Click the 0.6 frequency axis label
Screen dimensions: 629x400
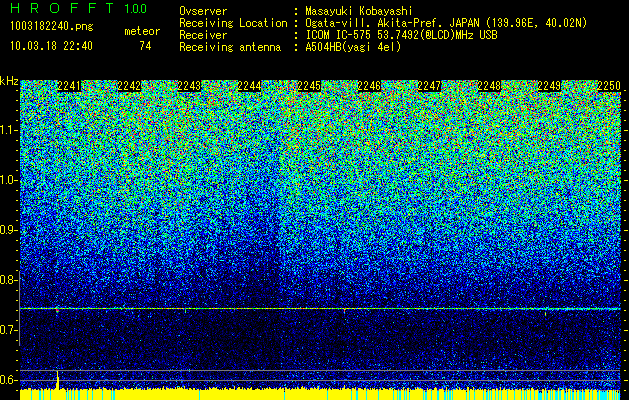[9, 380]
